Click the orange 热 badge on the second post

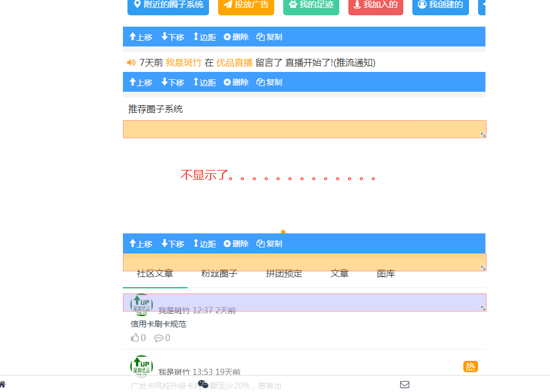click(x=470, y=367)
